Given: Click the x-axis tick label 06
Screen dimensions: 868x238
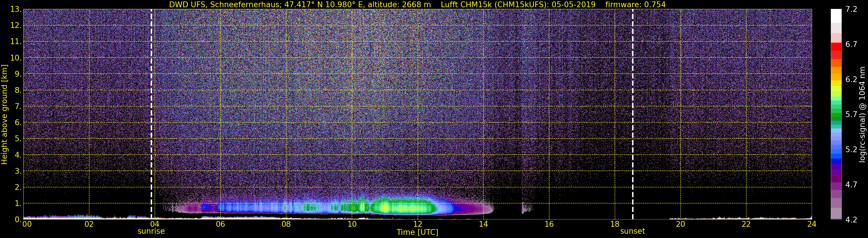Looking at the screenshot, I should [x=220, y=224].
